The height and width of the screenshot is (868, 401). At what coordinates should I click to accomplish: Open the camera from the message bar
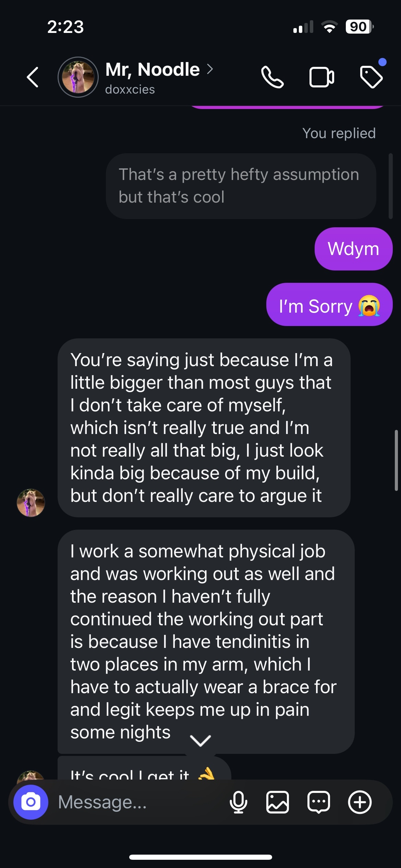pos(31,802)
